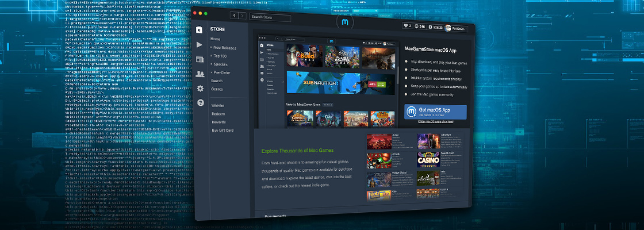The width and height of the screenshot is (644, 230).
Task: Open the Friends community sidebar icon
Action: (x=200, y=74)
